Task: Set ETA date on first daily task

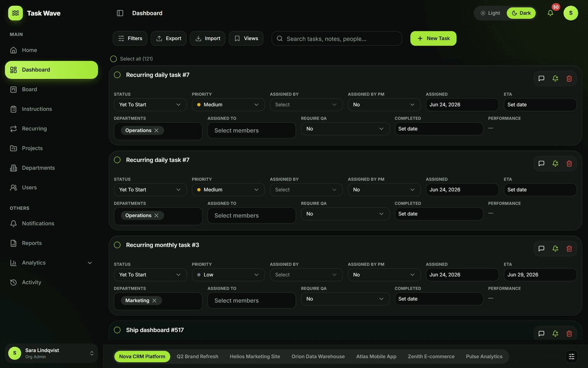Action: point(540,105)
